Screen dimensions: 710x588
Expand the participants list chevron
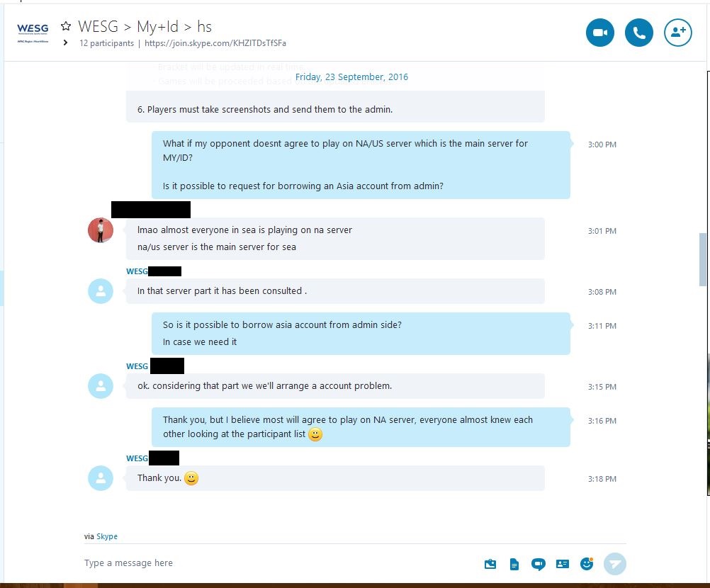[x=66, y=43]
